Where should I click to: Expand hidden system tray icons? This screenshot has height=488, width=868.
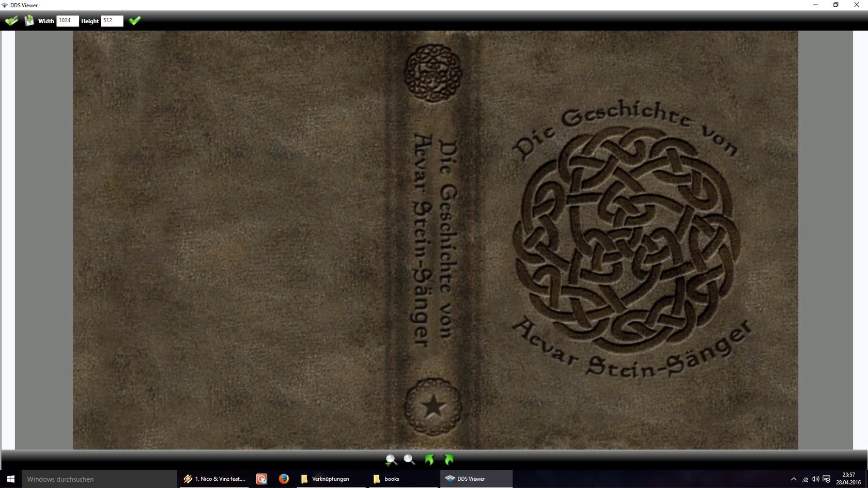[794, 479]
